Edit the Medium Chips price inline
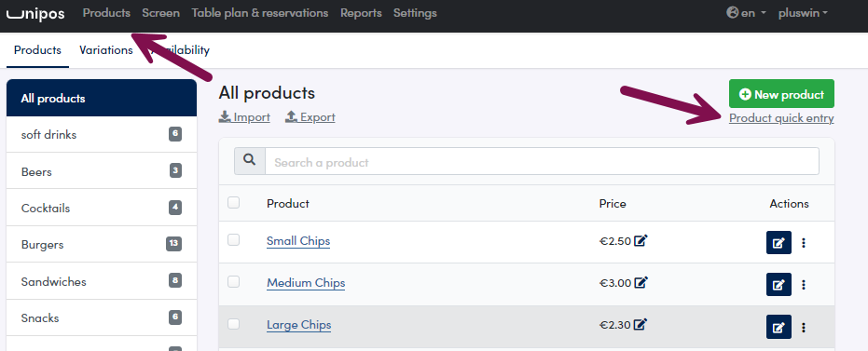 [641, 282]
